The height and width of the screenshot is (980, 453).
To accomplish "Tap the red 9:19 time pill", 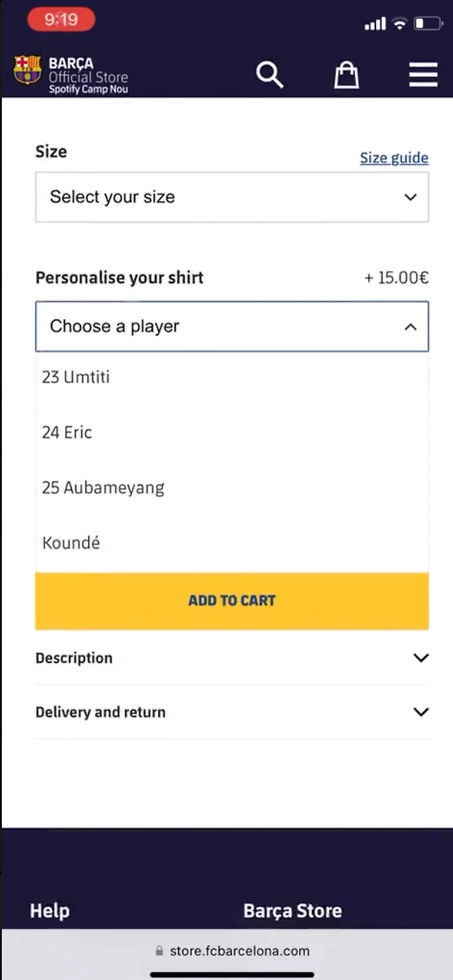I will click(x=61, y=20).
